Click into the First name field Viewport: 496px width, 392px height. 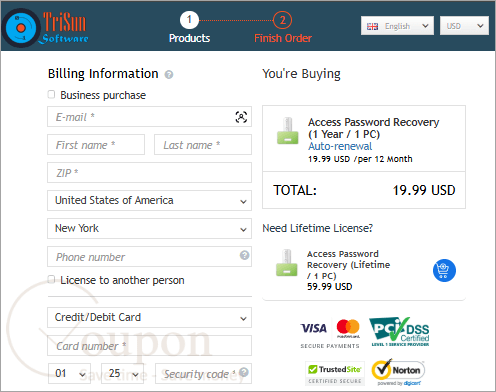[x=96, y=145]
